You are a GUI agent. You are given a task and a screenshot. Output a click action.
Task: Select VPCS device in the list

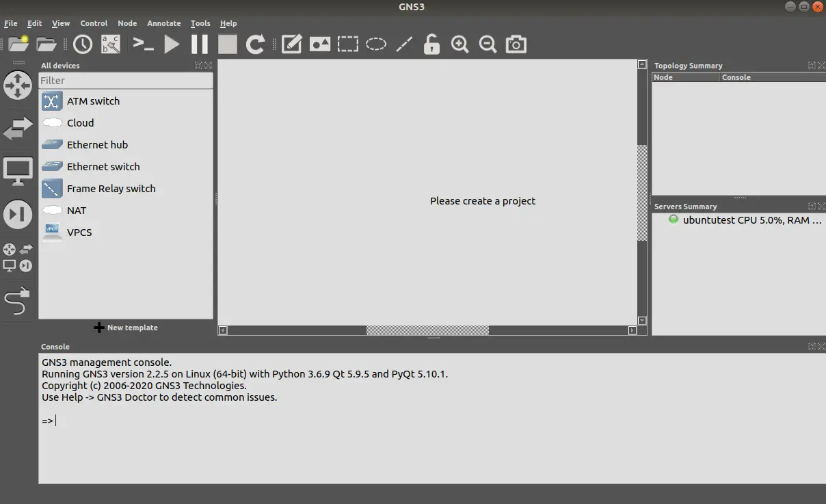[126, 233]
